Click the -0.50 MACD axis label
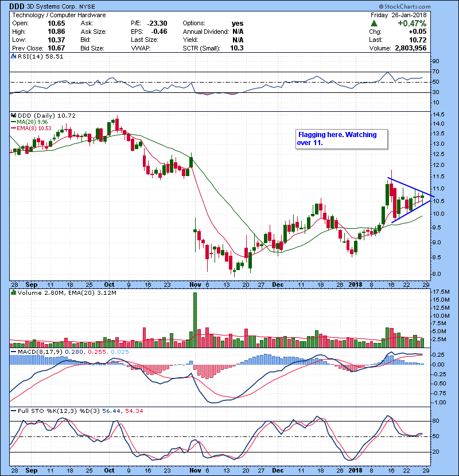 coord(439,384)
